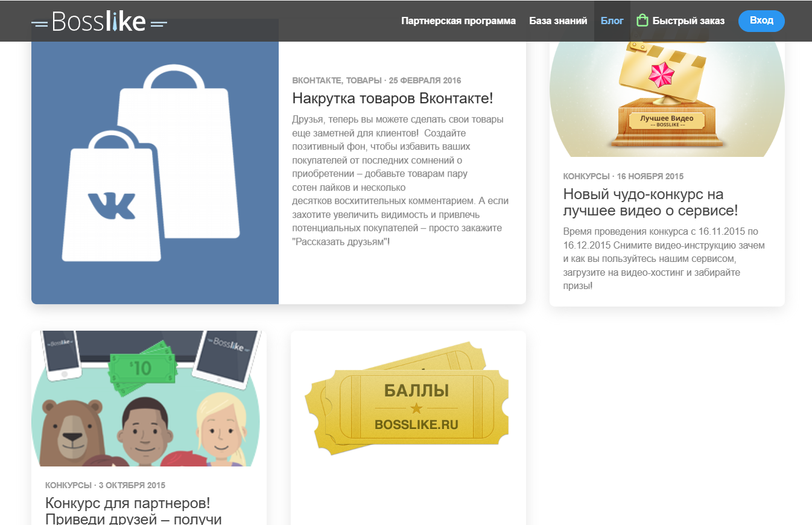Click the green $10 bill illustration
Screen dimensions: 812x525
tap(141, 367)
